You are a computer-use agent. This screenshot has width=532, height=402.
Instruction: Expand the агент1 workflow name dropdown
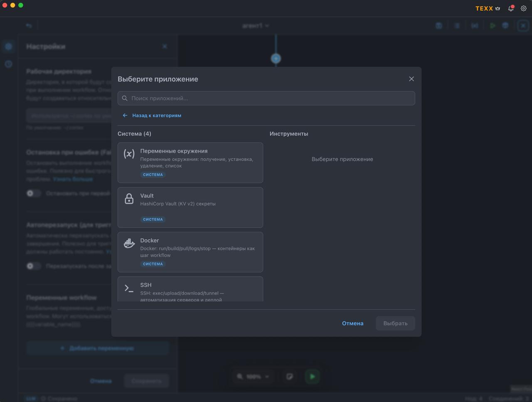pos(256,26)
